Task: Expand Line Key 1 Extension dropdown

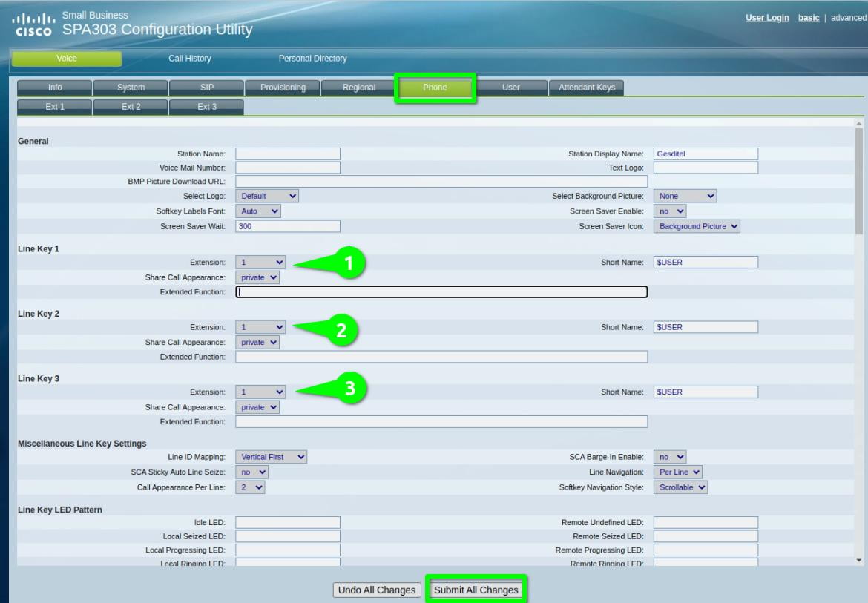Action: click(261, 263)
